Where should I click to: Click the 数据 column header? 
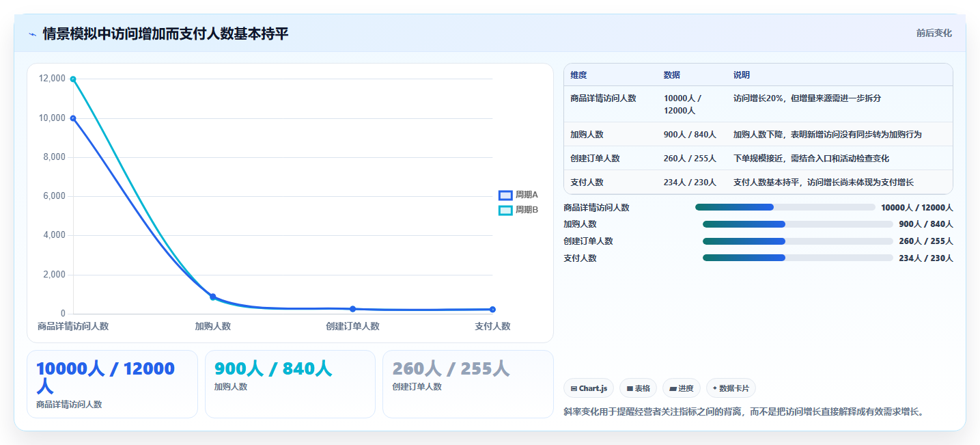point(671,75)
